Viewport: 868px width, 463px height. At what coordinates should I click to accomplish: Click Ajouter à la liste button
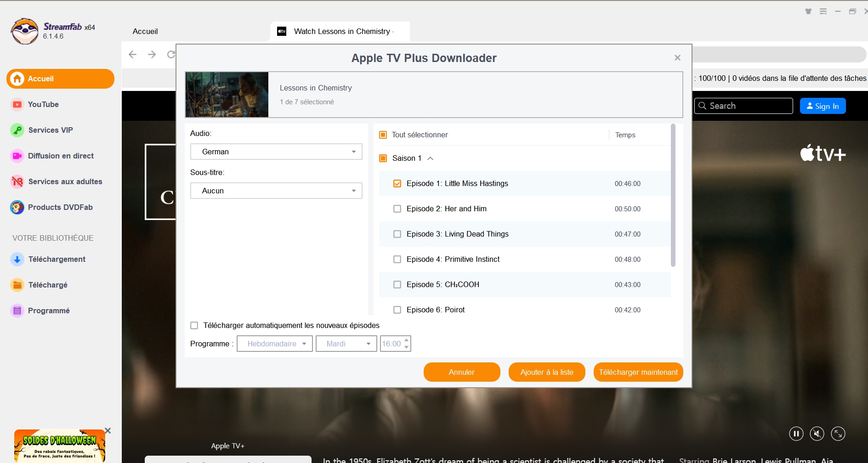[x=547, y=372]
